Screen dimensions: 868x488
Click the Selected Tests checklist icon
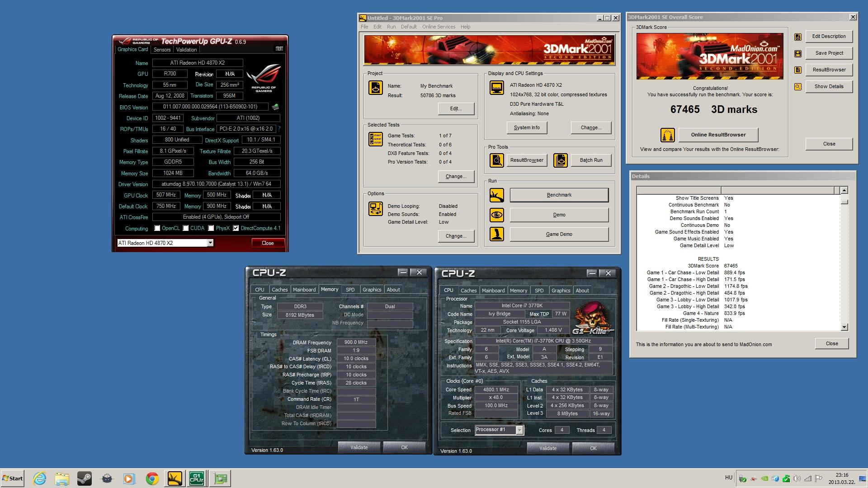click(376, 139)
